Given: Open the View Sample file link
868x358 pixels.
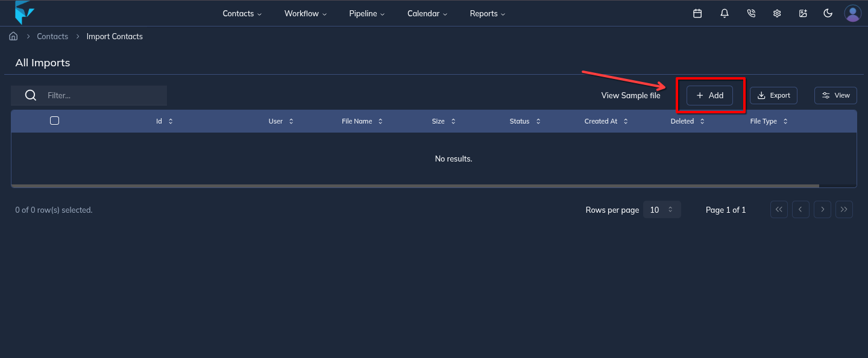Looking at the screenshot, I should (631, 95).
